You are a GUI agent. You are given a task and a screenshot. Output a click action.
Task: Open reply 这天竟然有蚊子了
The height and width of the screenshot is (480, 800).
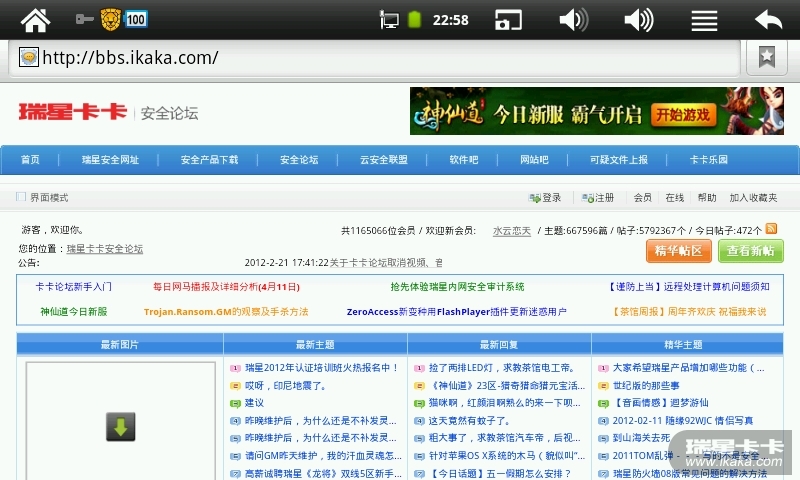469,421
